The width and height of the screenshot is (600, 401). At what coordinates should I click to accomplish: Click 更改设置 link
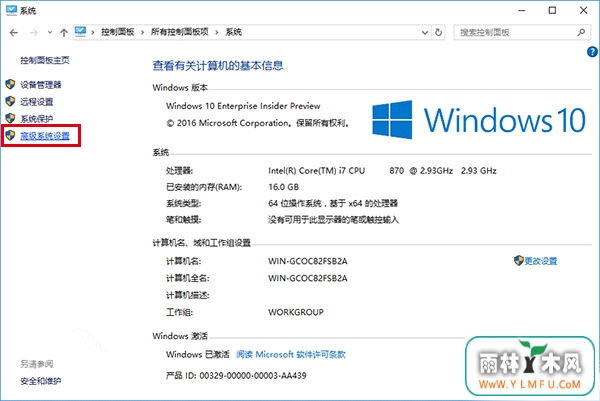tap(540, 261)
